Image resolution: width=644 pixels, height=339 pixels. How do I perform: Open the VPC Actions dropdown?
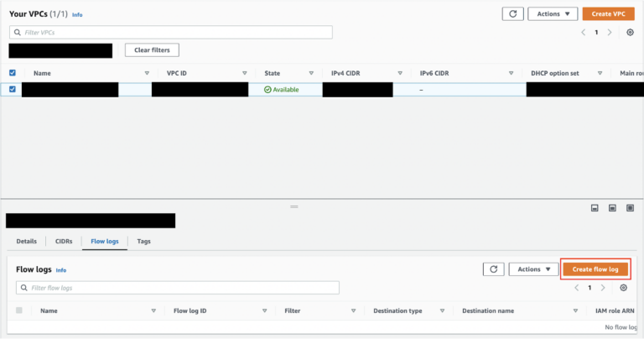click(553, 13)
